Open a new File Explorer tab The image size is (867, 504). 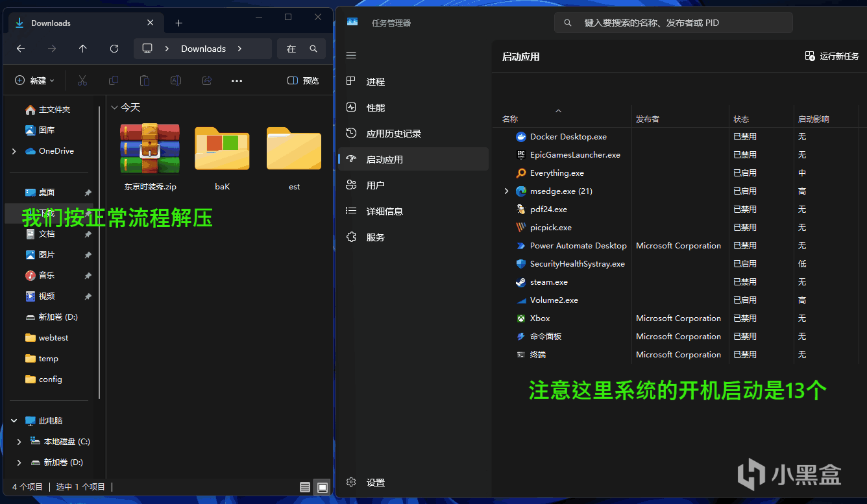(x=179, y=23)
